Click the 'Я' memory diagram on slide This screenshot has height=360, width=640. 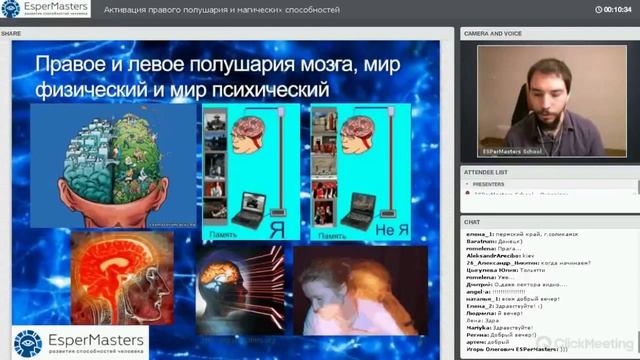pyautogui.click(x=251, y=172)
